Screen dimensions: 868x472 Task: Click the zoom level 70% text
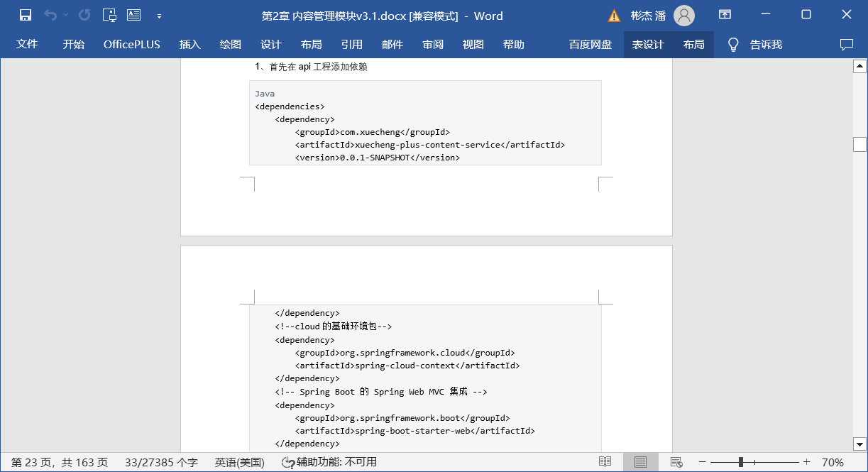[833, 463]
